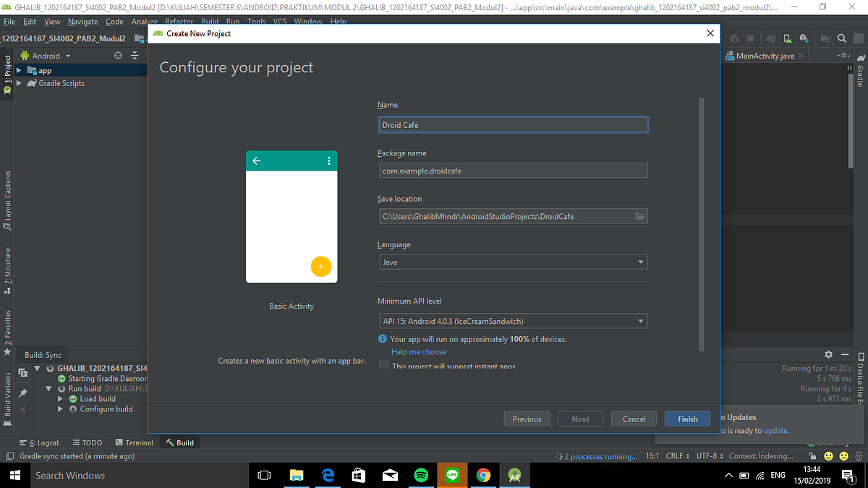Sync project with Gradle files

[770, 38]
